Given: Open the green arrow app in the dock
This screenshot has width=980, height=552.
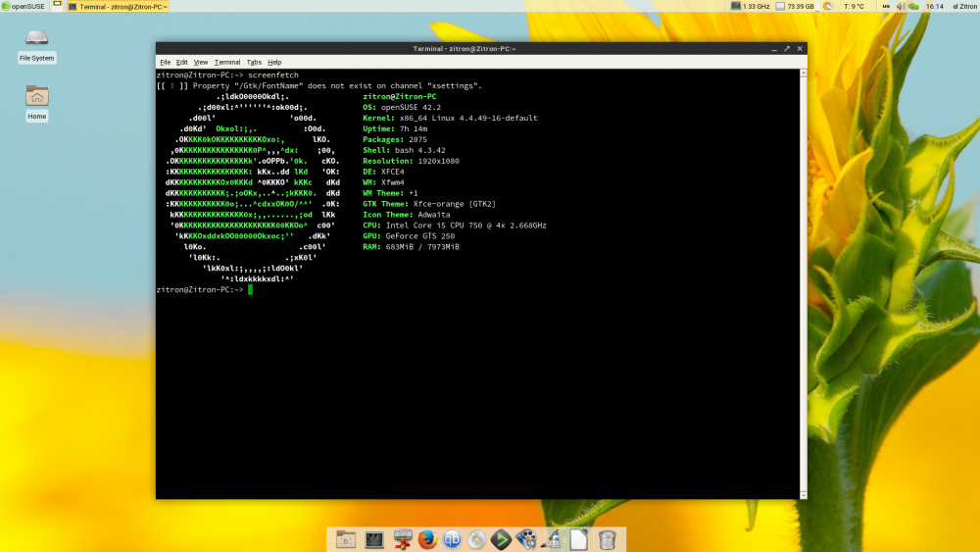Looking at the screenshot, I should click(501, 539).
